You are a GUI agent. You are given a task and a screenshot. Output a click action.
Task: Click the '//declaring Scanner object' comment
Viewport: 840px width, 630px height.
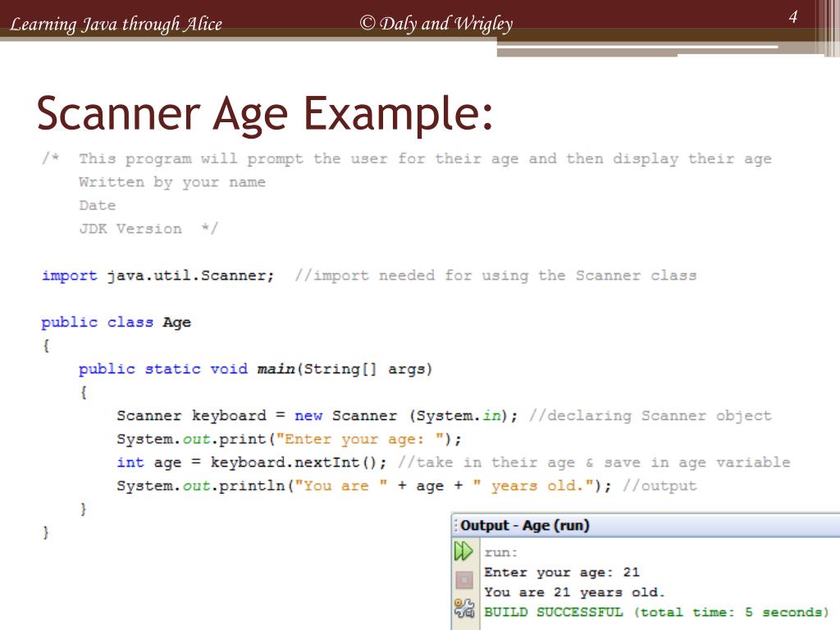tap(651, 416)
